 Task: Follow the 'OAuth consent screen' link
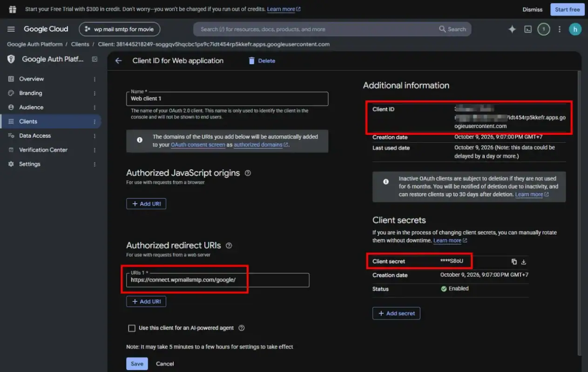point(198,145)
